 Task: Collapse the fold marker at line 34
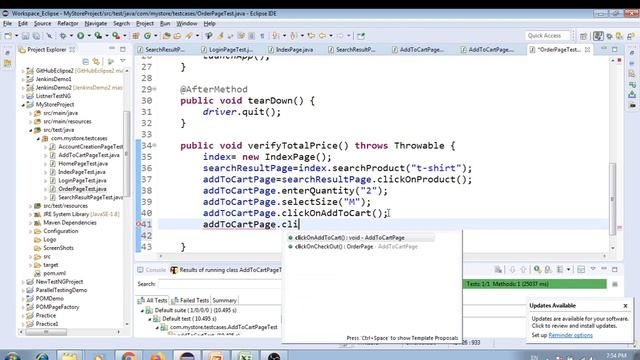pyautogui.click(x=155, y=145)
